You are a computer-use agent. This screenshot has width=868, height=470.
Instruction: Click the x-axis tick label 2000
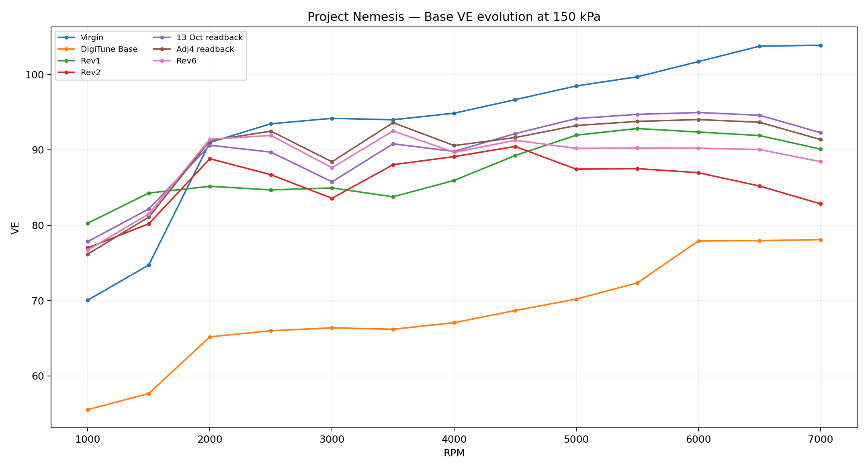210,440
